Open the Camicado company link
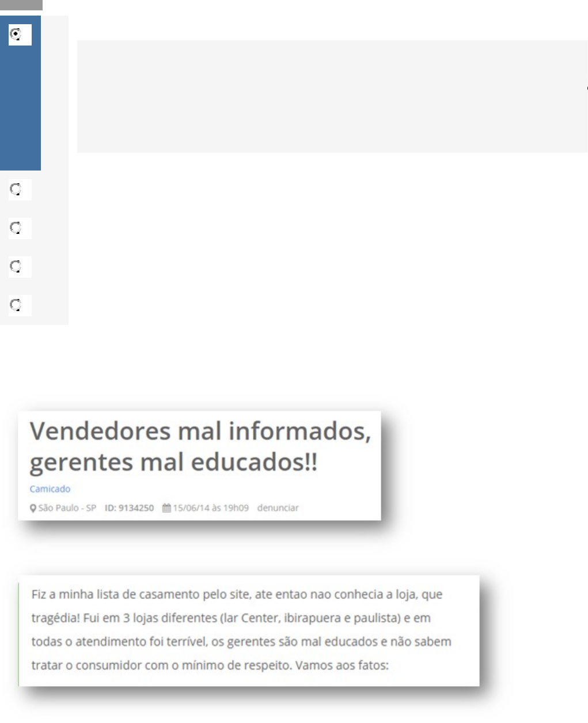 point(50,489)
